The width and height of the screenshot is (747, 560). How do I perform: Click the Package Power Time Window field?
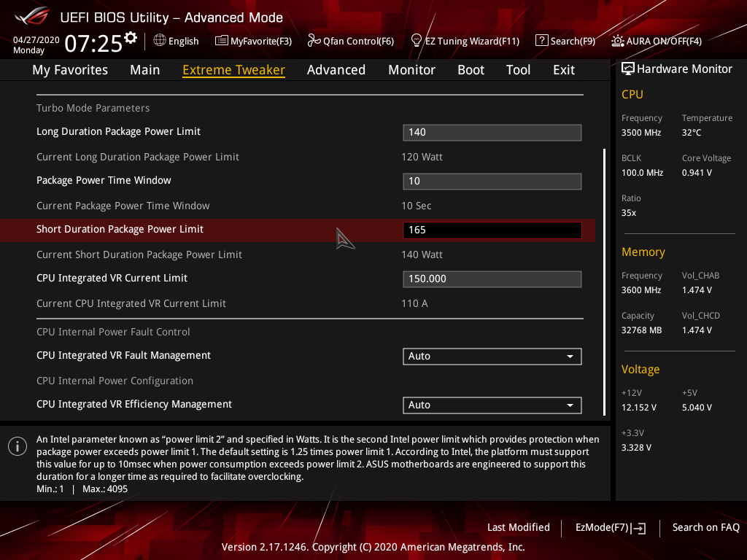pyautogui.click(x=492, y=182)
